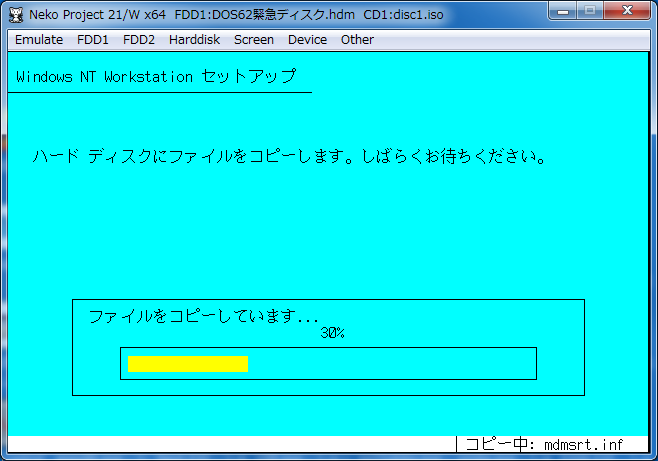Click the yellow filled portion of progress bar
The image size is (658, 461).
pos(187,363)
